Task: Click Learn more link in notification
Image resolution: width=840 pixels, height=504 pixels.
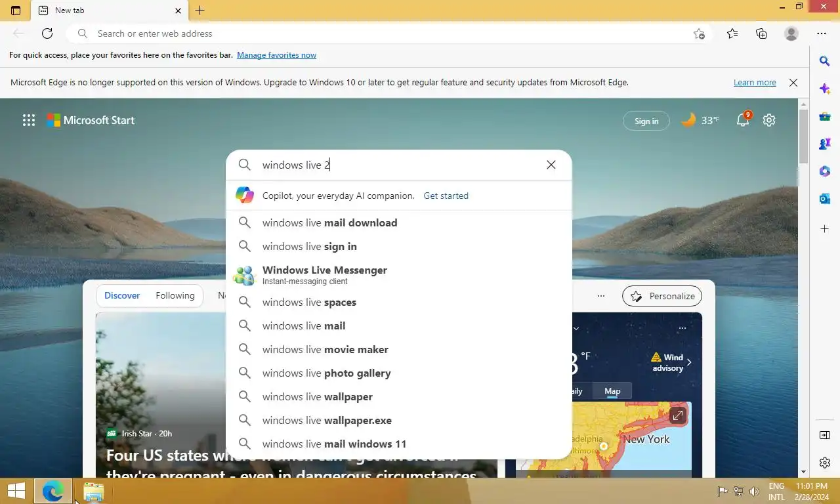Action: 755,83
